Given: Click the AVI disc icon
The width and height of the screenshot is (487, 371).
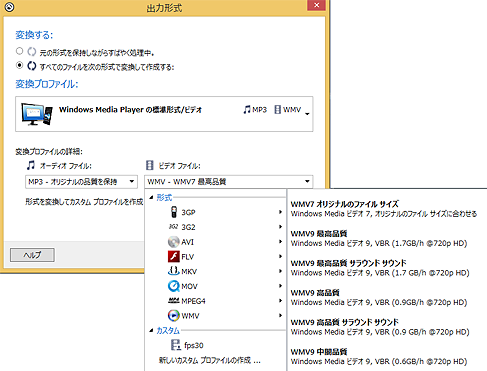Looking at the screenshot, I should tap(174, 242).
